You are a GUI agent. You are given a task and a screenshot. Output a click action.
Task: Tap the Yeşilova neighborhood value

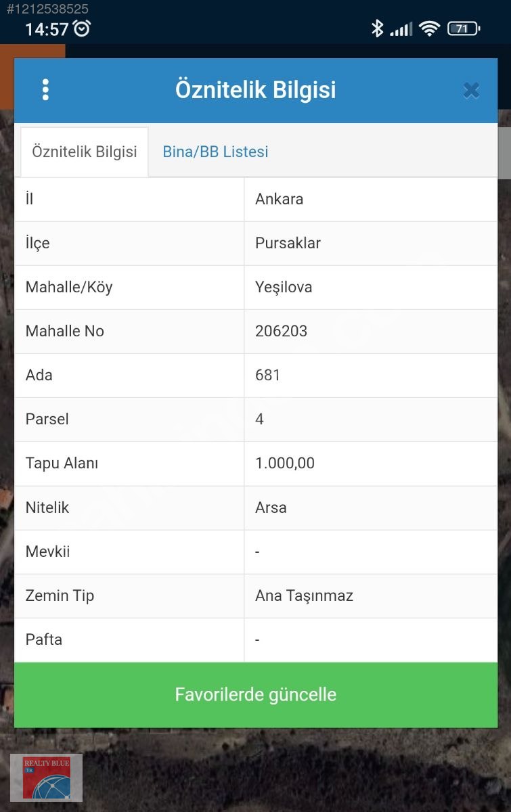284,287
